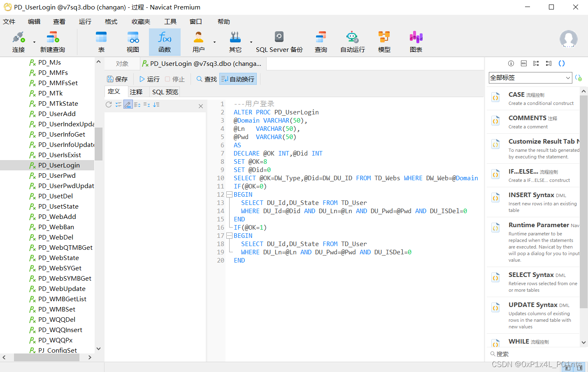Screen dimensions: 588x372
Task: Click the user avatar profile icon
Action: 569,39
